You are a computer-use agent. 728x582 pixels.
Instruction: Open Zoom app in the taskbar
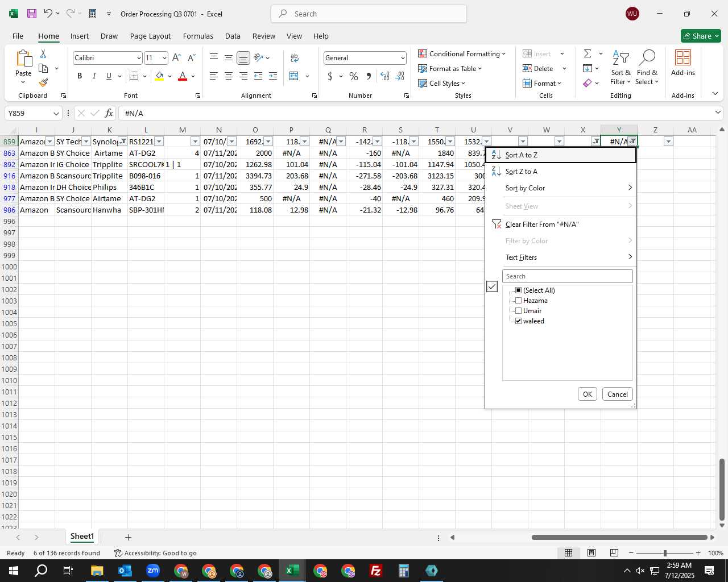(x=153, y=571)
